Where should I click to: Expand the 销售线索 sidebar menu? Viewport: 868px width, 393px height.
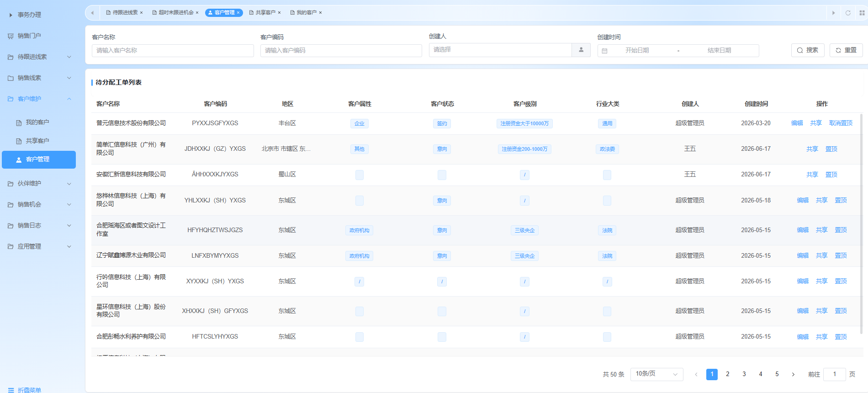(x=69, y=78)
